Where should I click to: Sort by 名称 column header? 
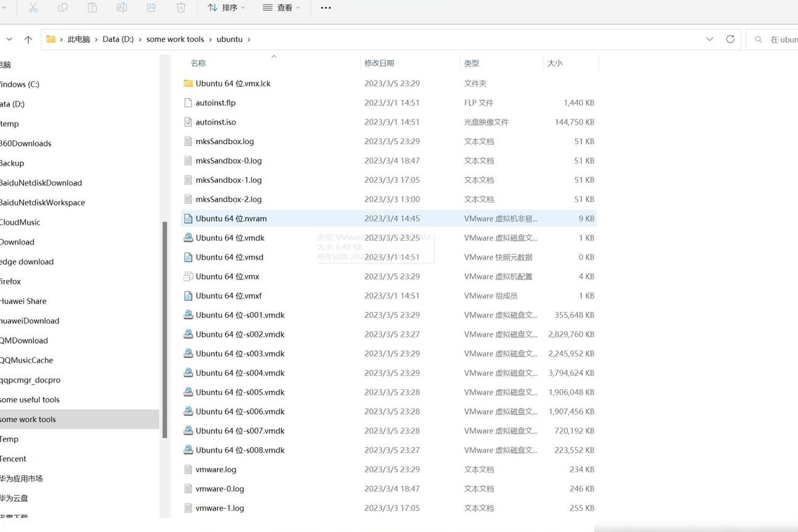[x=198, y=63]
